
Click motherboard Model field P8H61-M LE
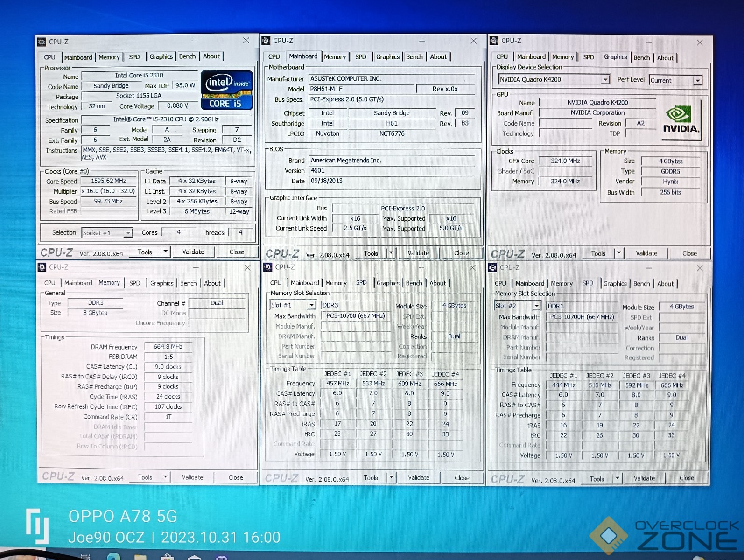(362, 89)
